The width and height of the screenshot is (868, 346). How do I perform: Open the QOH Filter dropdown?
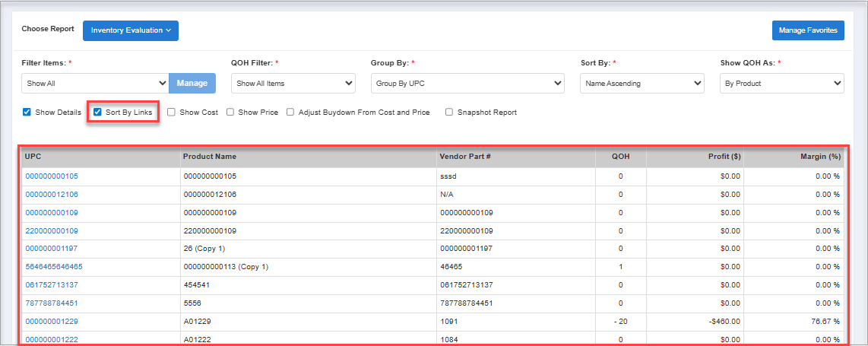point(293,83)
